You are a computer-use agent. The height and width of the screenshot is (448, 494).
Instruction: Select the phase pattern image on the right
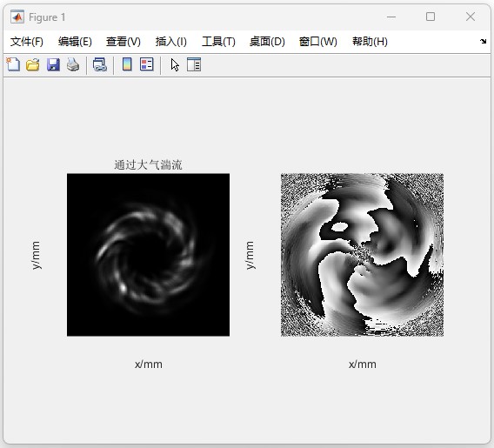point(363,255)
